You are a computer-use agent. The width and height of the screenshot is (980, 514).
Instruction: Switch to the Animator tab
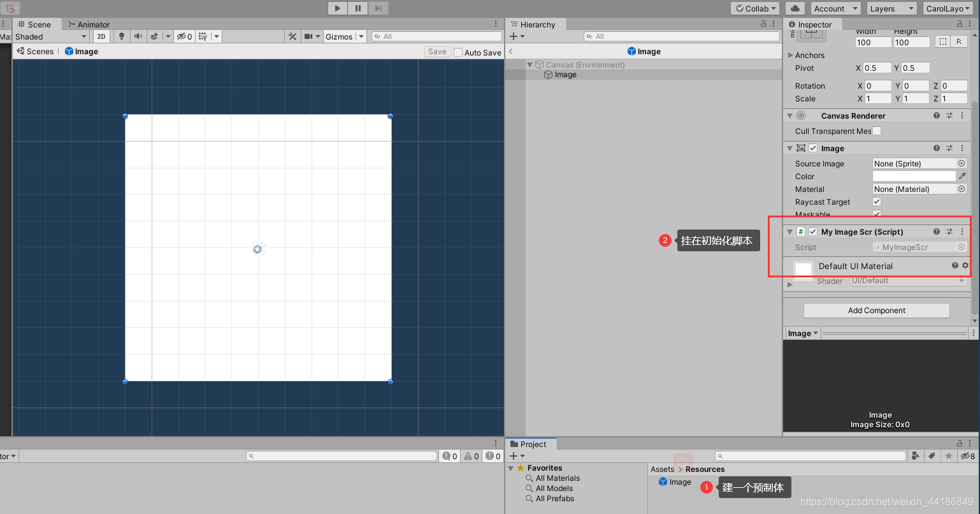89,24
